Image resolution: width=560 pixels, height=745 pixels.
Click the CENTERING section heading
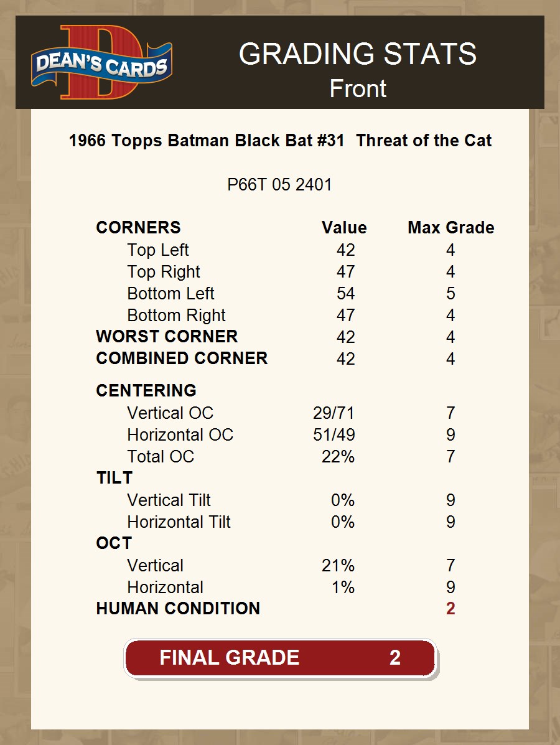146,391
